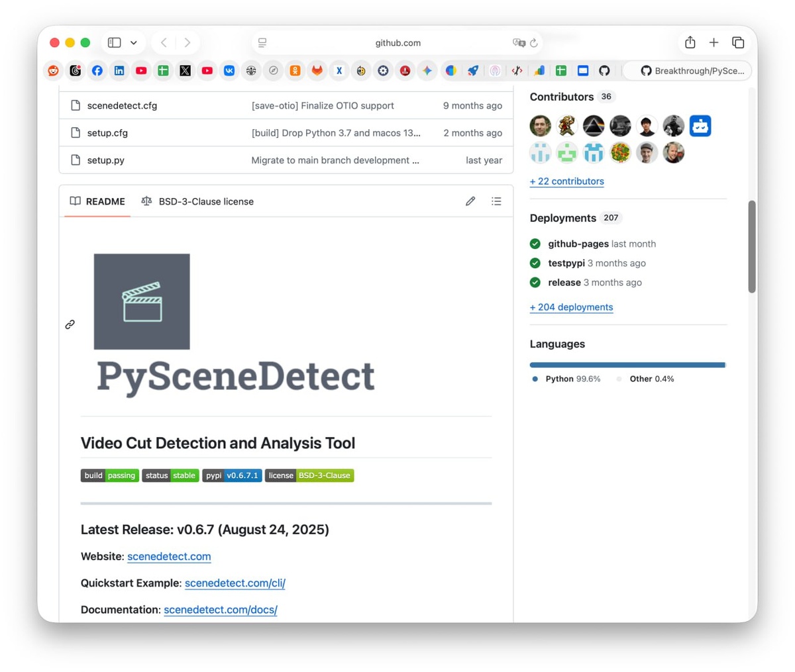The height and width of the screenshot is (672, 795).
Task: Open the release deployment
Action: pyautogui.click(x=564, y=282)
